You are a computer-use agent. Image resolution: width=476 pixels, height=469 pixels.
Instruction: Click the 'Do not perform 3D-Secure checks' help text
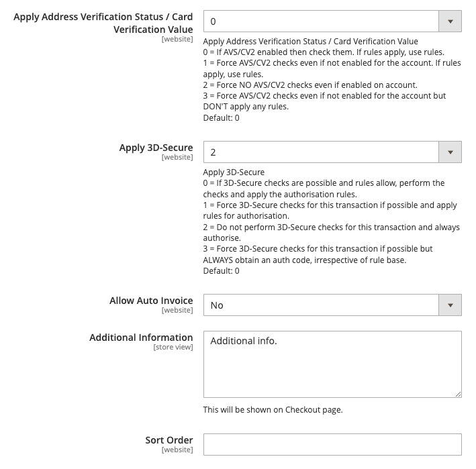332,232
